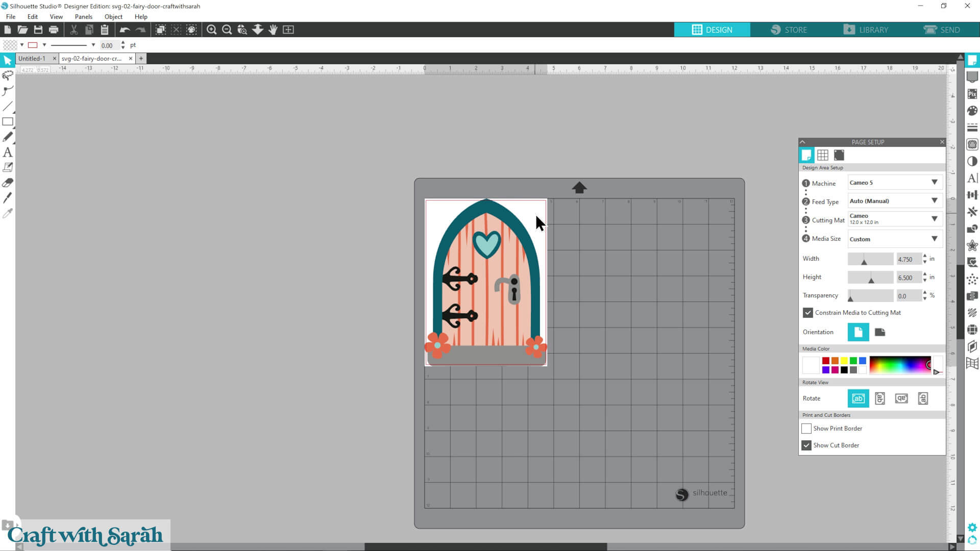The width and height of the screenshot is (980, 551).
Task: Click the Zoom In magnifier icon
Action: pyautogui.click(x=211, y=30)
